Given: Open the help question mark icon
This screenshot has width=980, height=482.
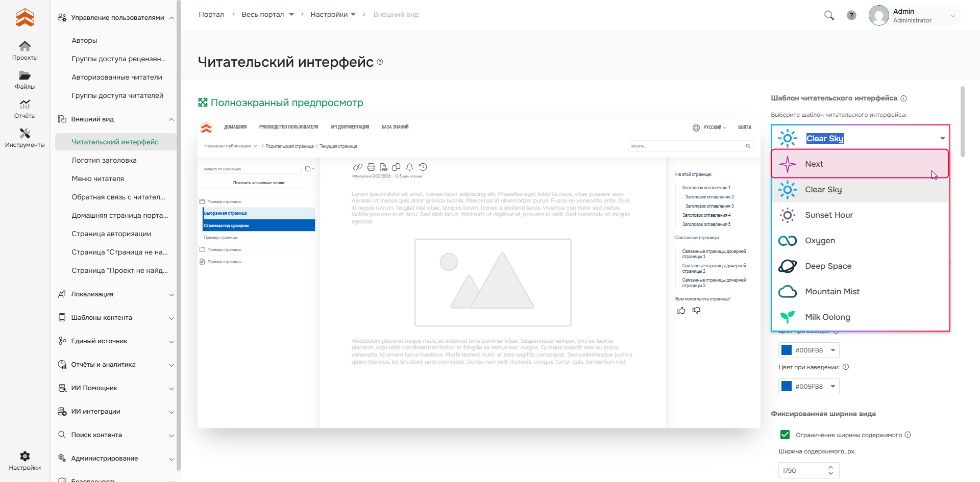Looking at the screenshot, I should tap(851, 15).
